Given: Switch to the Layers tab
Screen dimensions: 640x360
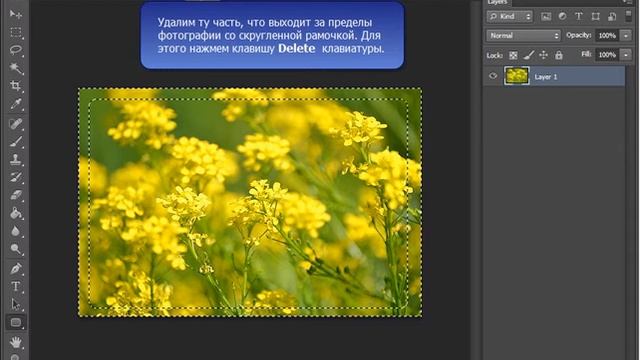Looking at the screenshot, I should click(x=497, y=2).
